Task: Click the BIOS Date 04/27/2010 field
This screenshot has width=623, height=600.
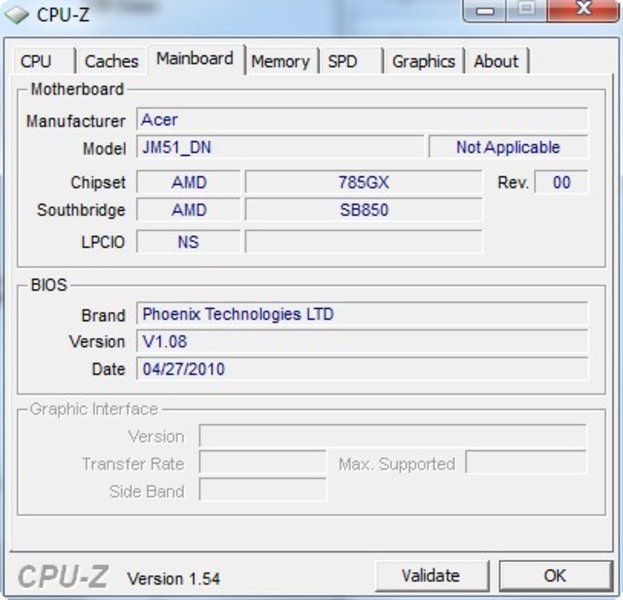Action: click(x=362, y=369)
